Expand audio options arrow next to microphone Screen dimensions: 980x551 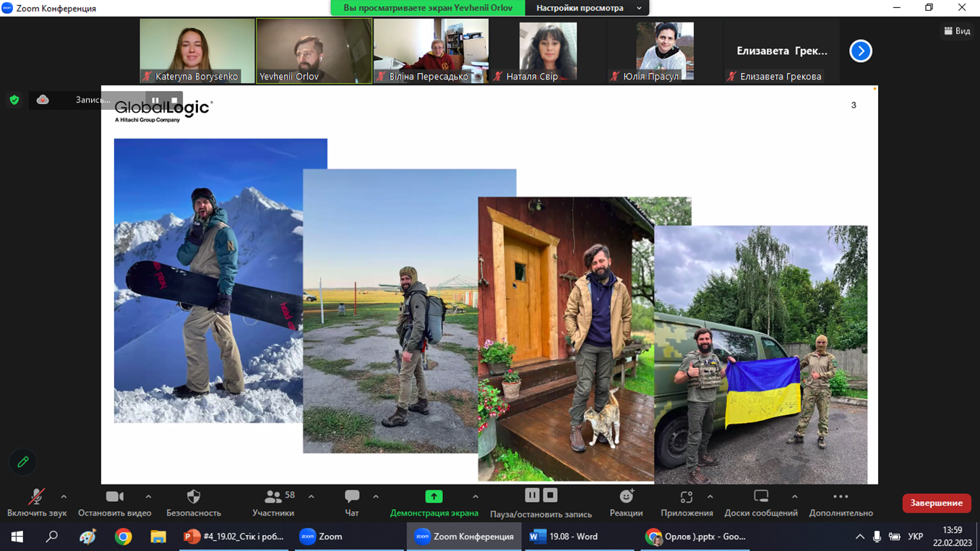[64, 497]
